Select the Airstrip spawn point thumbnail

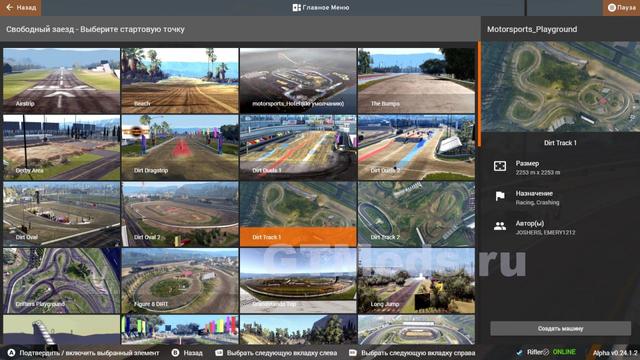click(x=62, y=80)
